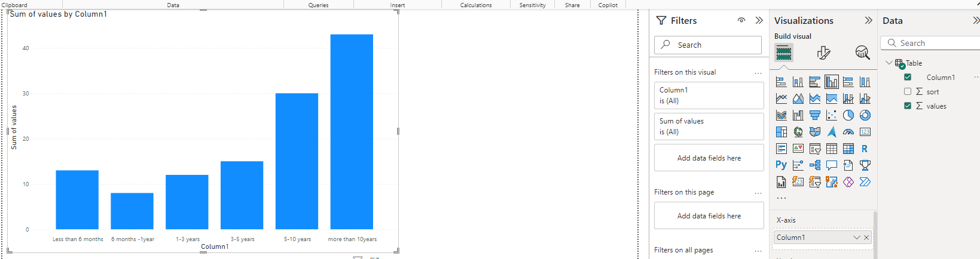Select the Stacked area chart visual
Image resolution: width=980 pixels, height=259 pixels.
pos(815,98)
